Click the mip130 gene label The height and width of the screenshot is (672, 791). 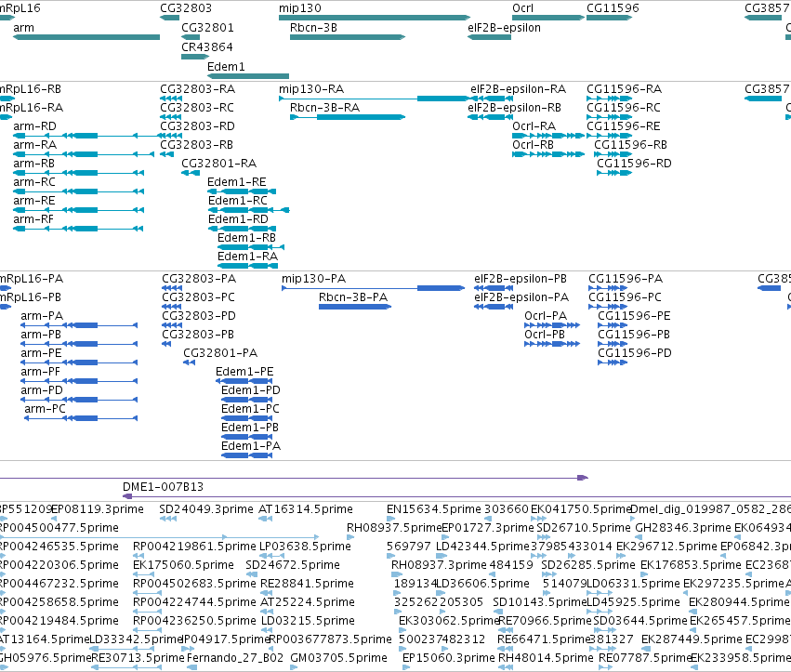[299, 8]
